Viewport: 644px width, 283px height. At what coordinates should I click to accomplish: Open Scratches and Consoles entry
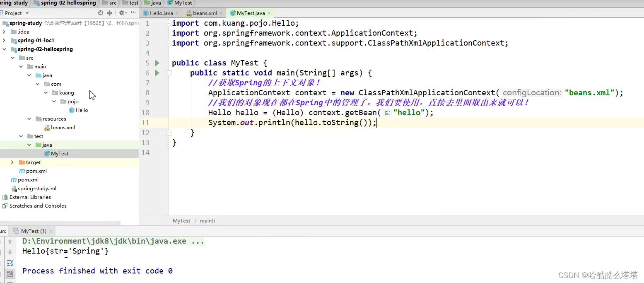[37, 206]
